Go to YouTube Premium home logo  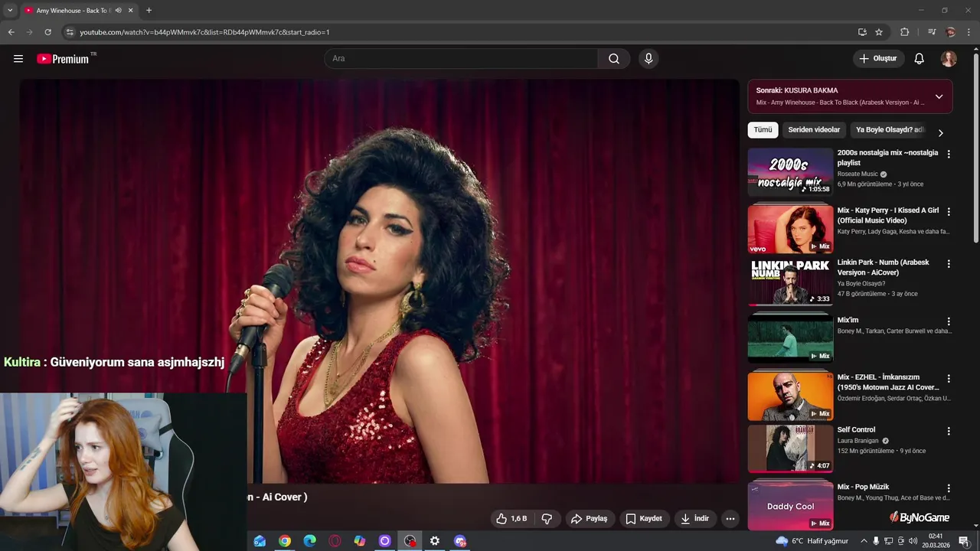[x=63, y=59]
